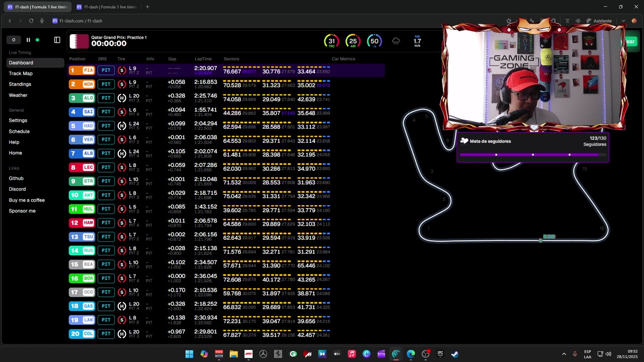Open Microsoft Edge from the taskbar
Screen dimensions: 644x362
click(411, 354)
